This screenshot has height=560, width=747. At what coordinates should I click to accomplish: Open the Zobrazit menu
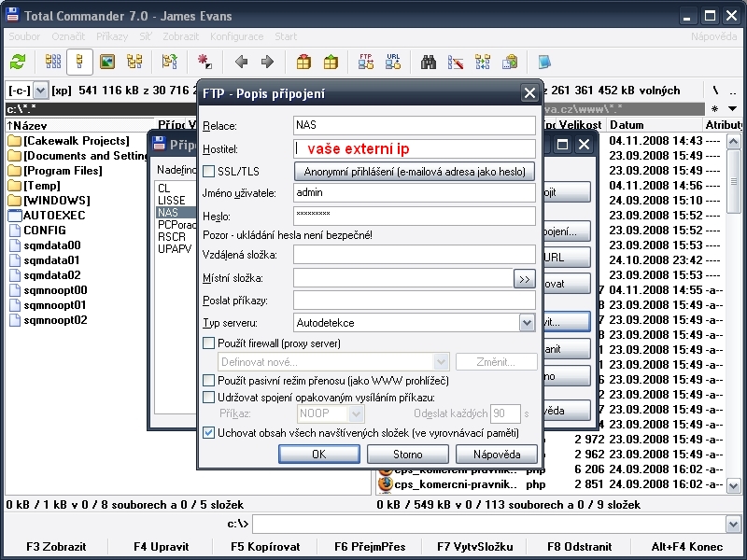[x=180, y=36]
